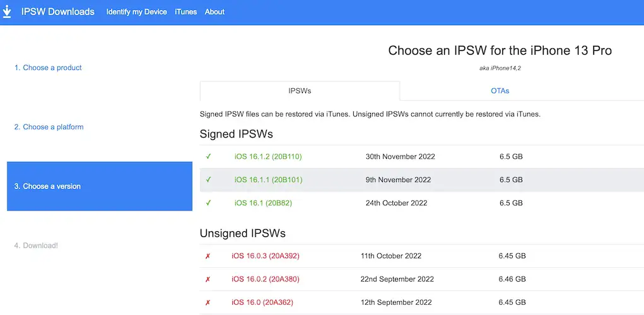Switch to the OTAs tab
The height and width of the screenshot is (315, 644).
[500, 91]
